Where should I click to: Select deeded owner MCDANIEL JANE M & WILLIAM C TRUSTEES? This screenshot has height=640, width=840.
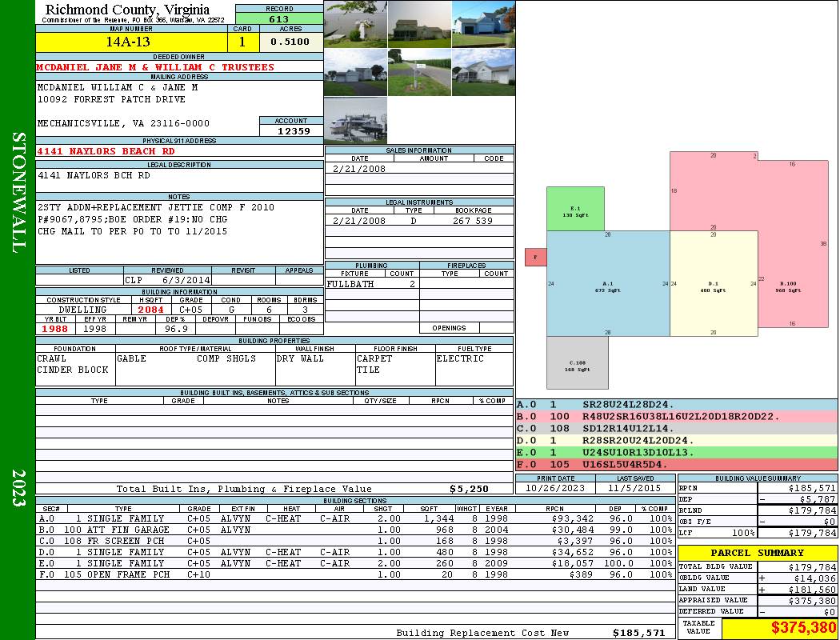click(155, 67)
